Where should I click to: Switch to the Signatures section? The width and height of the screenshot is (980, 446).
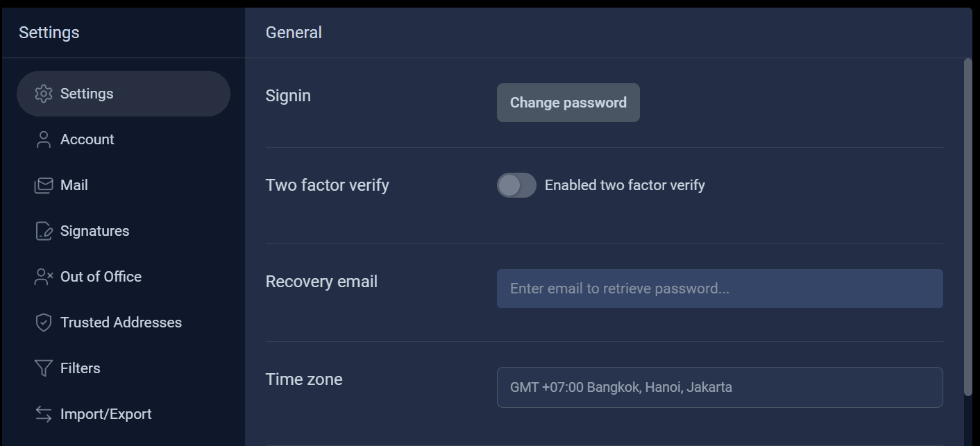pos(95,230)
